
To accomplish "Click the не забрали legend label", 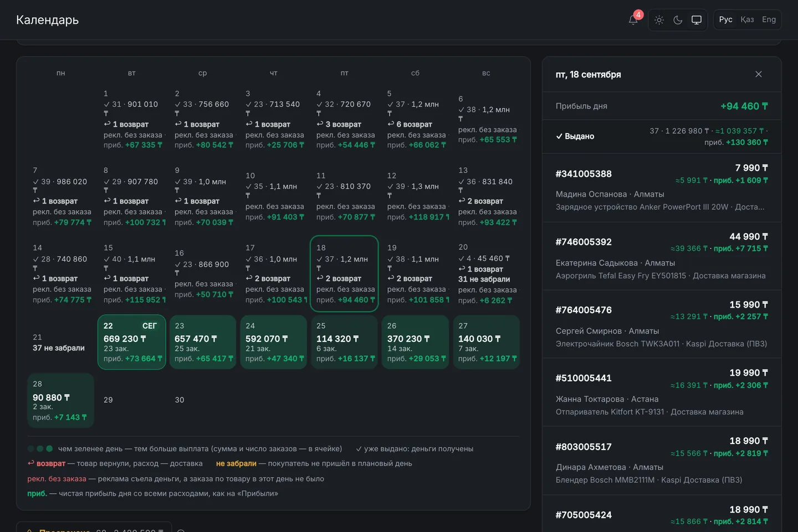I will click(x=236, y=463).
